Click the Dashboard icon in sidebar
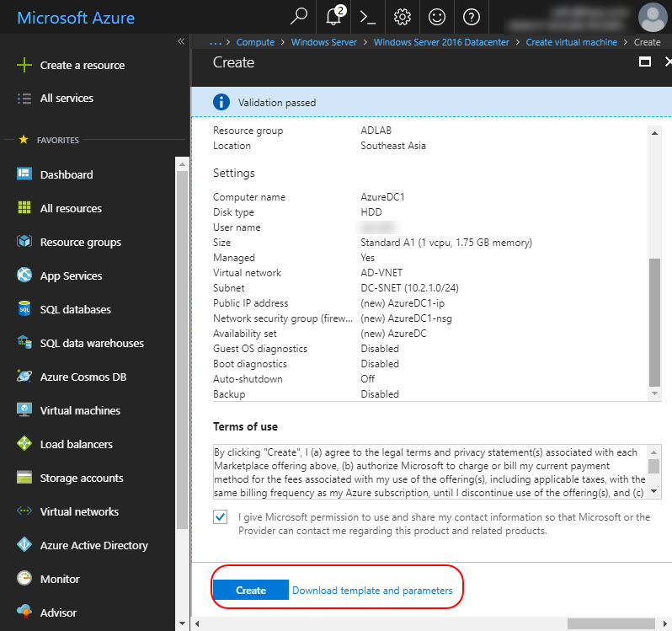Viewport: 672px width, 631px height. (x=24, y=174)
